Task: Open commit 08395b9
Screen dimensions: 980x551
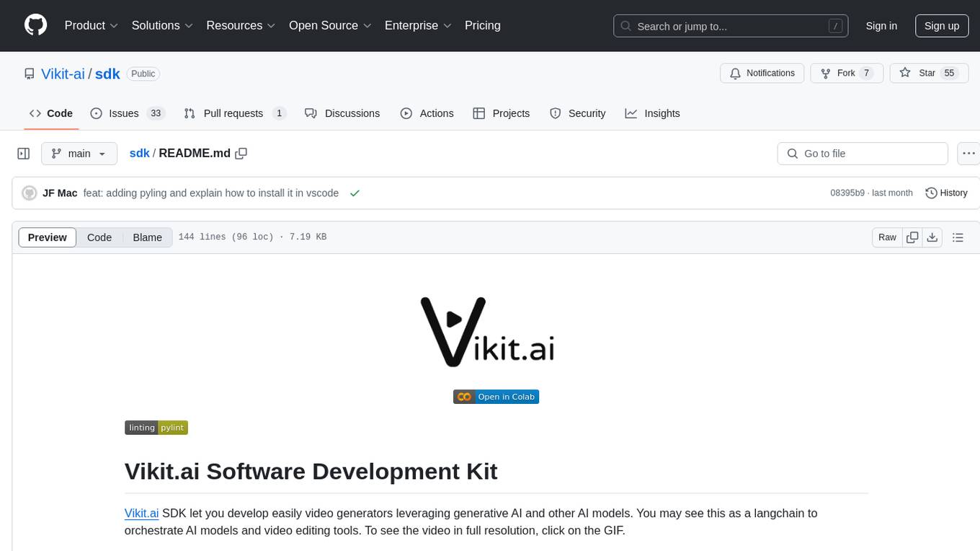Action: pyautogui.click(x=847, y=193)
